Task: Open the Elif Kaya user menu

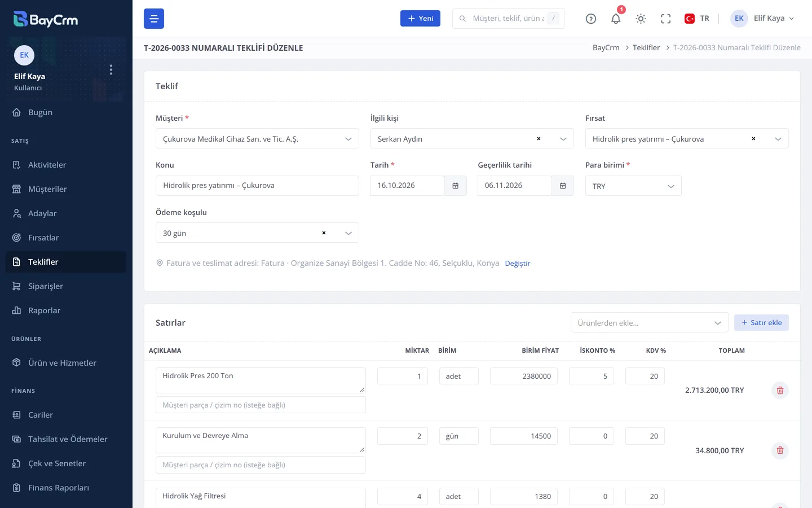Action: pos(762,19)
